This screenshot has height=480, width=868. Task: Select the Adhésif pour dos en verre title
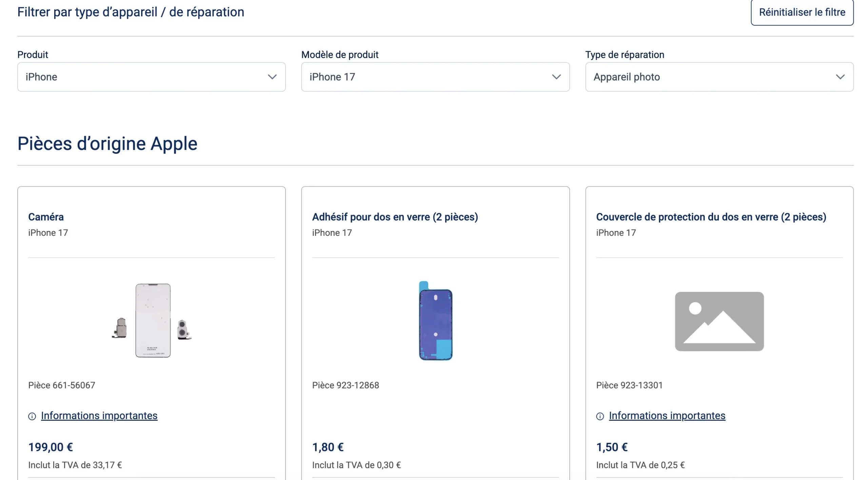click(395, 217)
